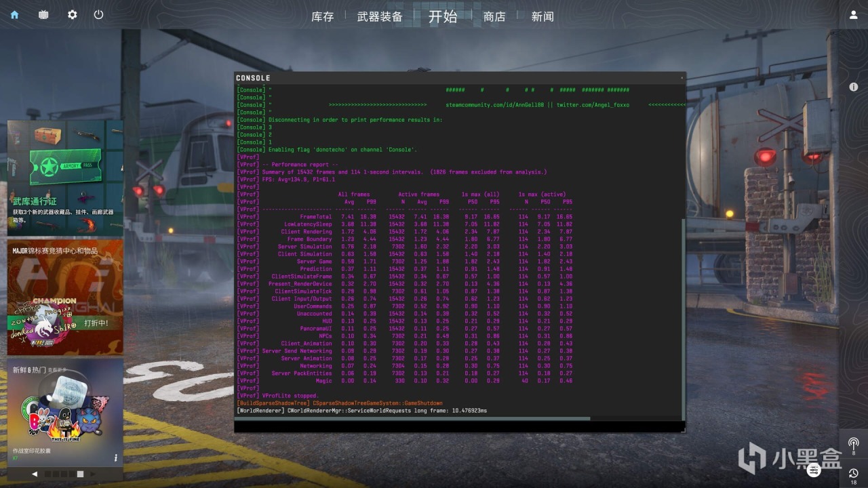
Task: Click the 'Enabling flag donotecho' console line
Action: [327, 150]
